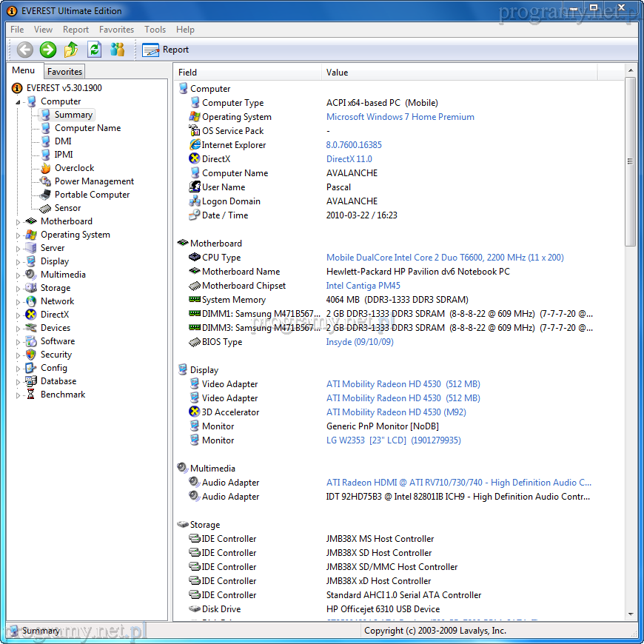Open Benchmark hourglass item in tree
The width and height of the screenshot is (644, 644).
click(62, 395)
